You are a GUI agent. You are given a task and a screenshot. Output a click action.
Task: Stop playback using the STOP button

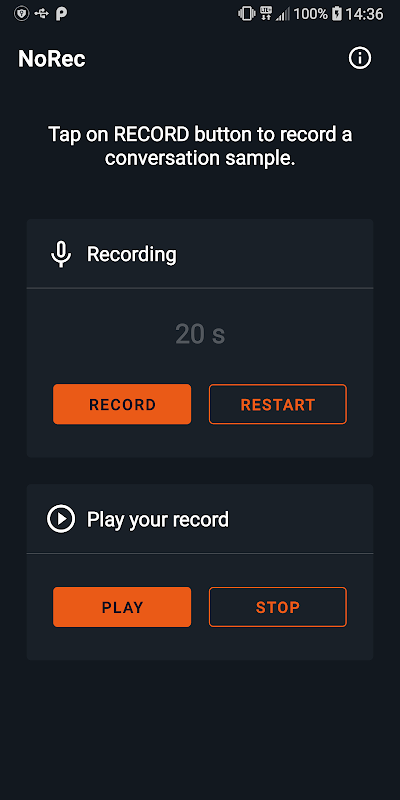[x=278, y=607]
